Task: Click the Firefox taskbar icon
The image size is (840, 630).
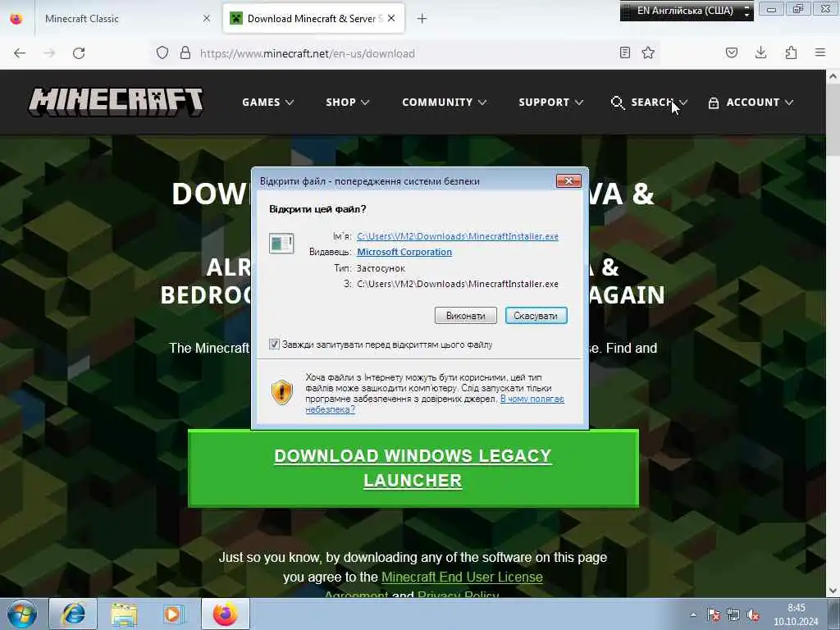Action: coord(226,614)
